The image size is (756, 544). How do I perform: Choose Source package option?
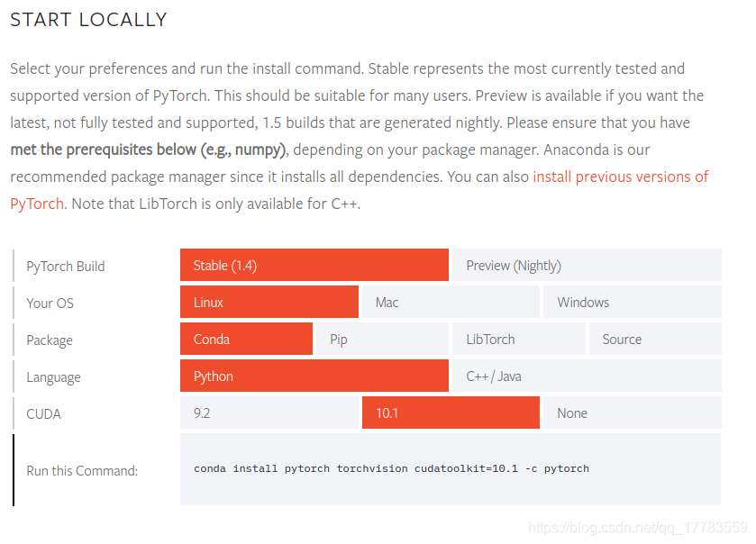coord(655,339)
